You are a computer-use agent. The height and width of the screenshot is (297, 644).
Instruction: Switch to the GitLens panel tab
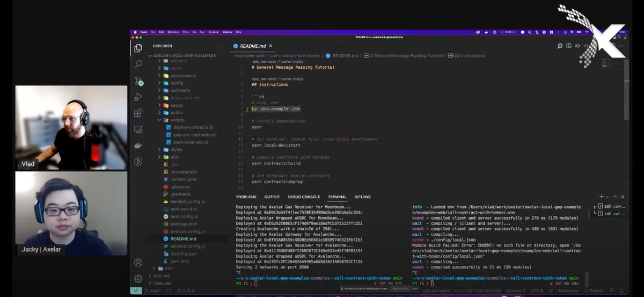pos(362,197)
